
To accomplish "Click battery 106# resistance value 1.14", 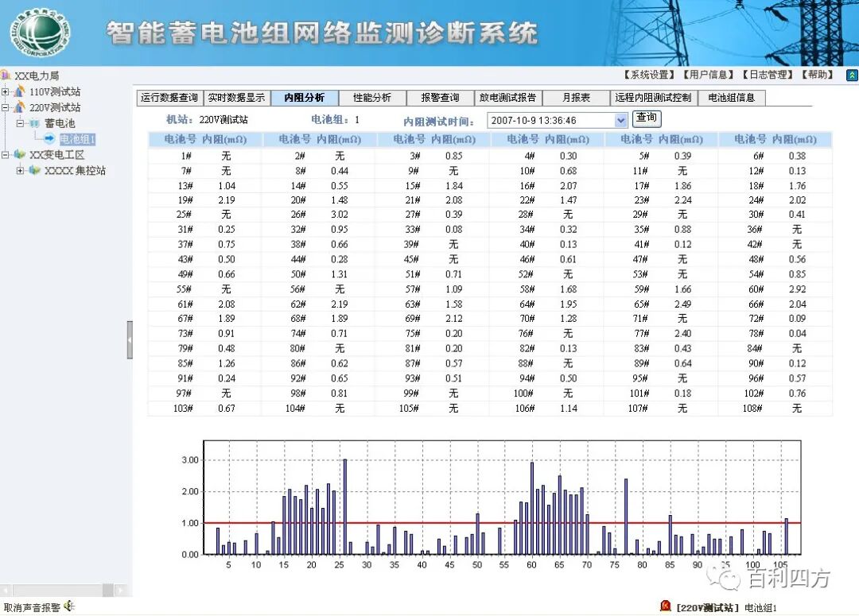I will pyautogui.click(x=569, y=408).
